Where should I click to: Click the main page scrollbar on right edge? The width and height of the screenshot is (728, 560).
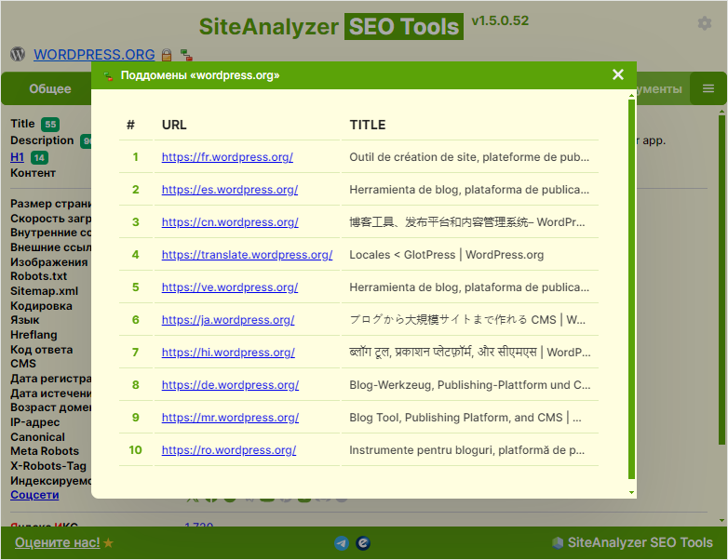[x=721, y=281]
